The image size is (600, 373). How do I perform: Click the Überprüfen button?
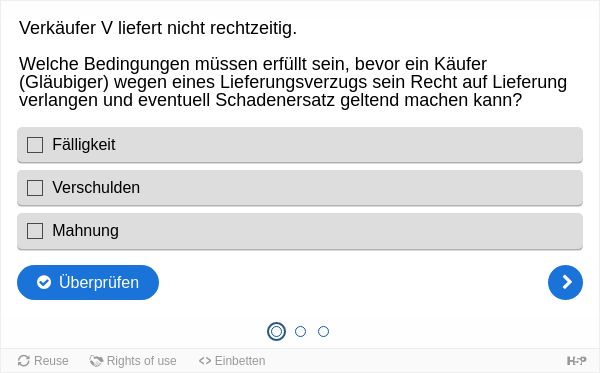coord(88,282)
